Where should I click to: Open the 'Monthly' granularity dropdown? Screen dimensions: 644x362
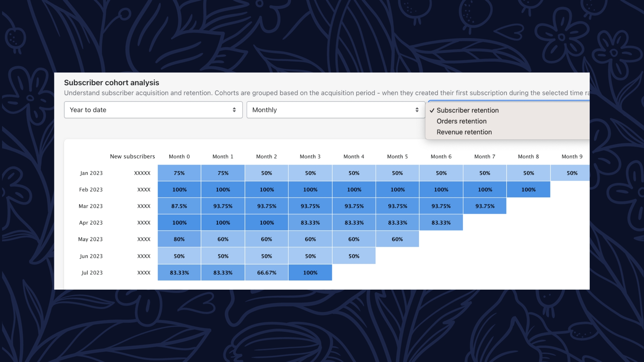tap(335, 110)
